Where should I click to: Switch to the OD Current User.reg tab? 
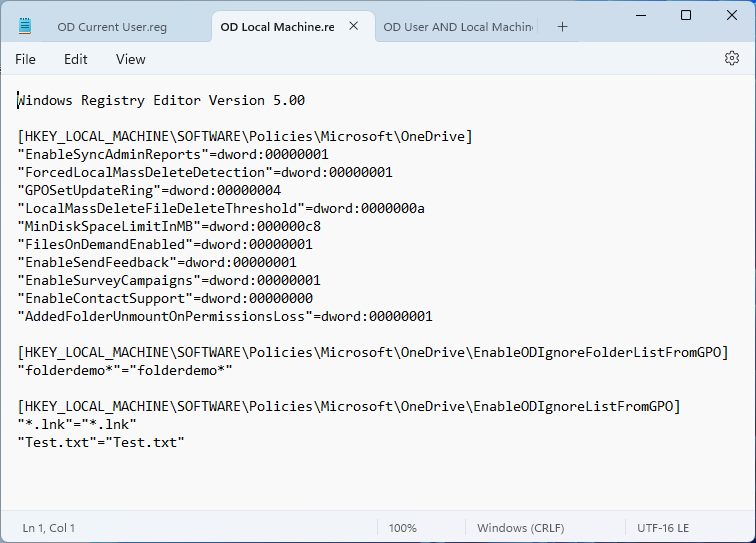click(112, 27)
